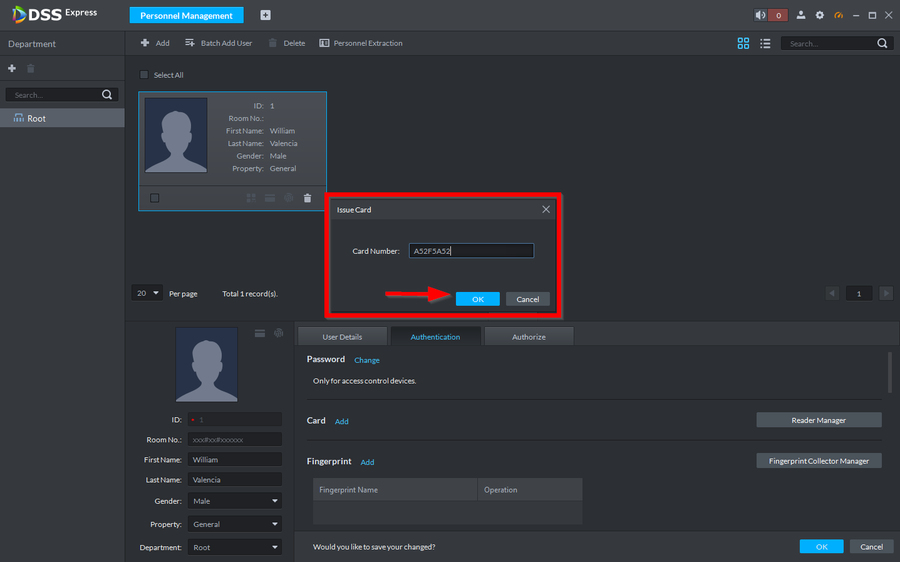Image resolution: width=900 pixels, height=562 pixels.
Task: Open the user account icon
Action: (801, 15)
